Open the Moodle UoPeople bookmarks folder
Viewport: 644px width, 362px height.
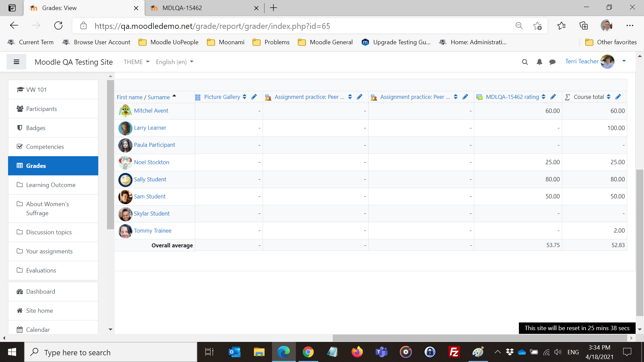tap(168, 42)
